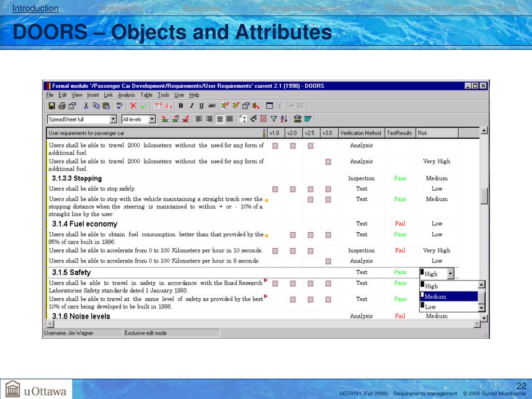
Task: Open the SpreadSheet full view dropdown
Action: tap(113, 119)
